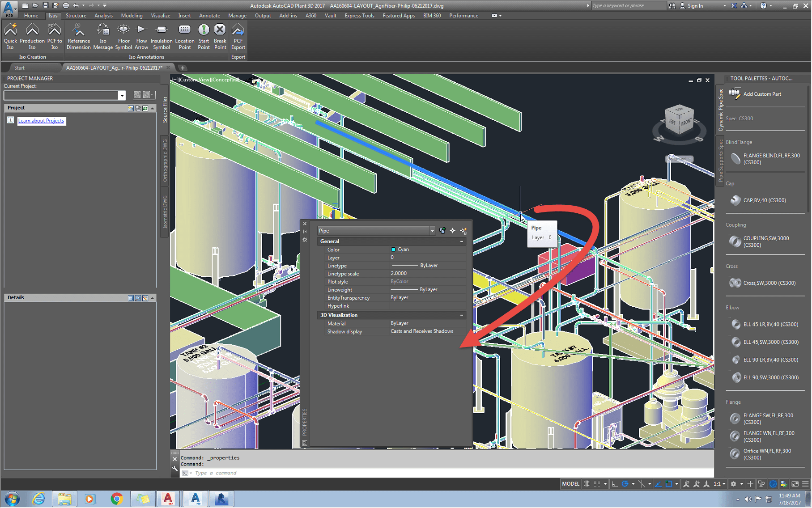Collapse the Project panel
This screenshot has width=812, height=508.
[x=153, y=108]
